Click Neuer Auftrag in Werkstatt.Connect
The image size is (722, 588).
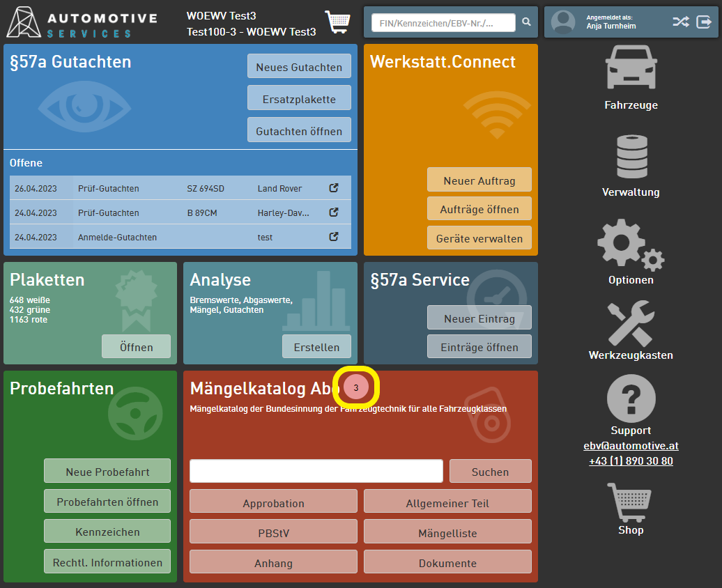(479, 180)
